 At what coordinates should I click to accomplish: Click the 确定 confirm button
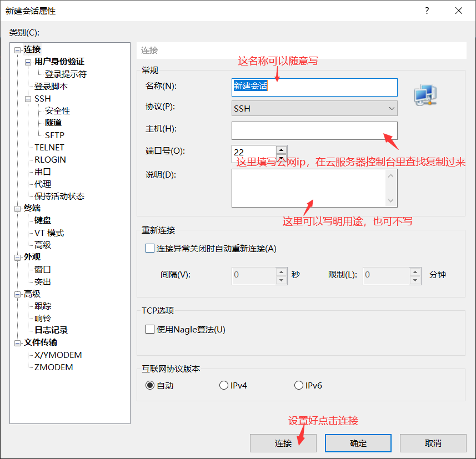click(x=358, y=443)
